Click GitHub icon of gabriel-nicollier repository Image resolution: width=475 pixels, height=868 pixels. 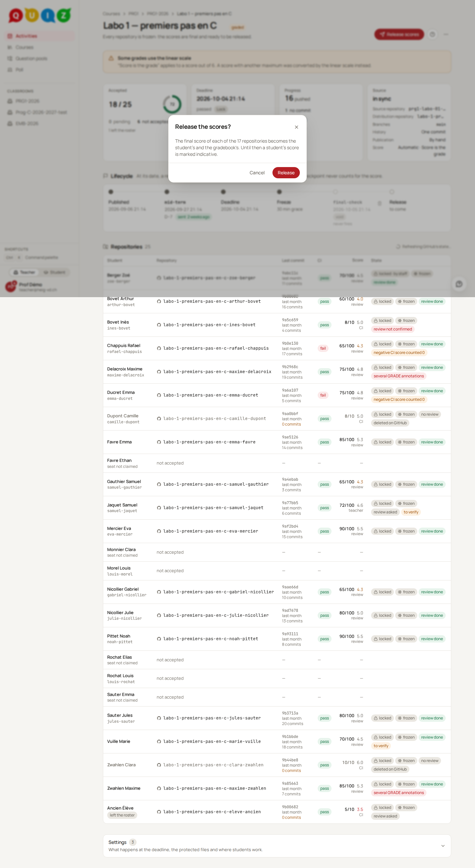click(x=159, y=592)
